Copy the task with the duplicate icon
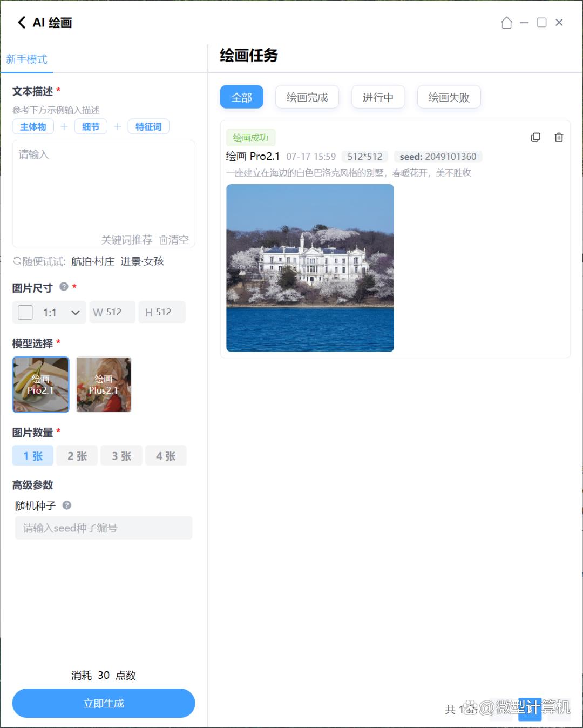 535,137
